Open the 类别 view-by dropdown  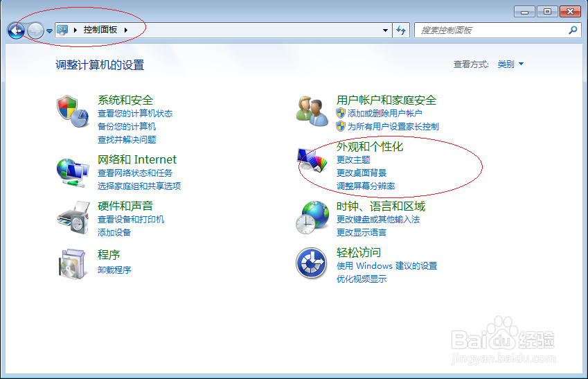point(510,64)
